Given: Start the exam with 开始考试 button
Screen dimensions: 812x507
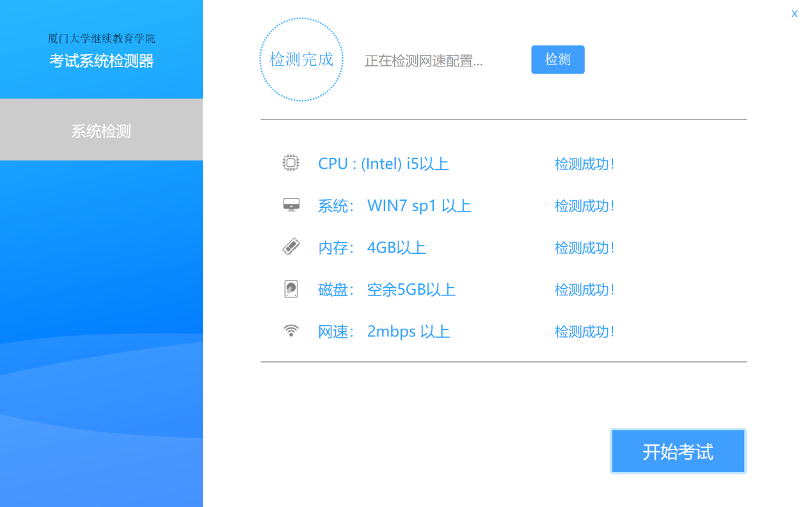Looking at the screenshot, I should coord(678,451).
